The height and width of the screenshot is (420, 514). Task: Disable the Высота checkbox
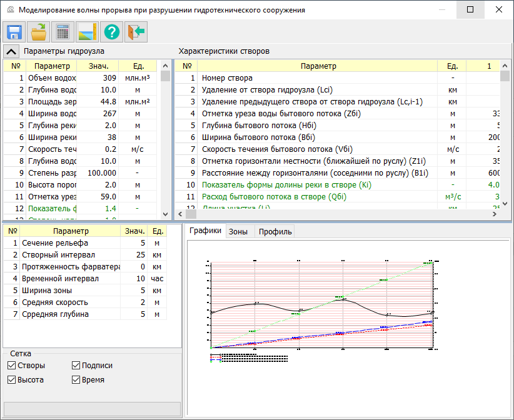[x=12, y=379]
